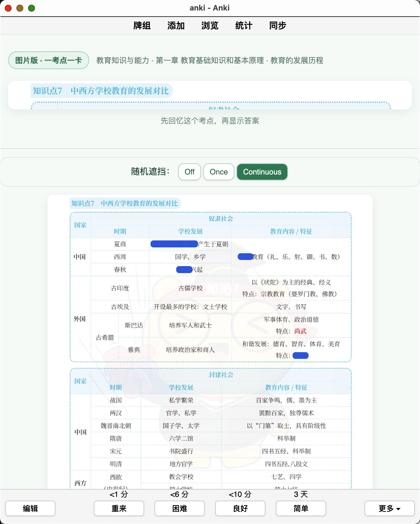Click the cell 罢黜百家，独尊儒术
This screenshot has height=524, width=420.
click(x=286, y=413)
